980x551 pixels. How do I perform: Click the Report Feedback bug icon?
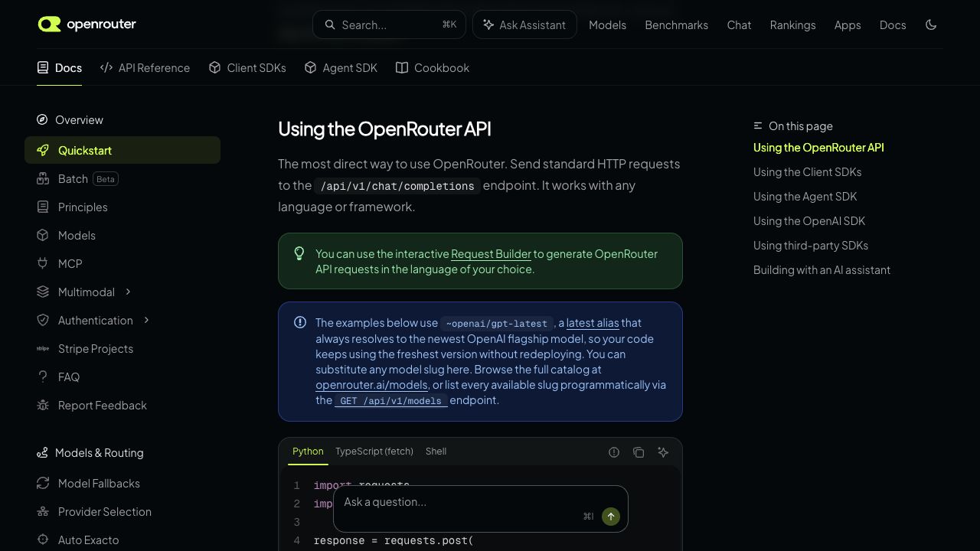point(43,405)
